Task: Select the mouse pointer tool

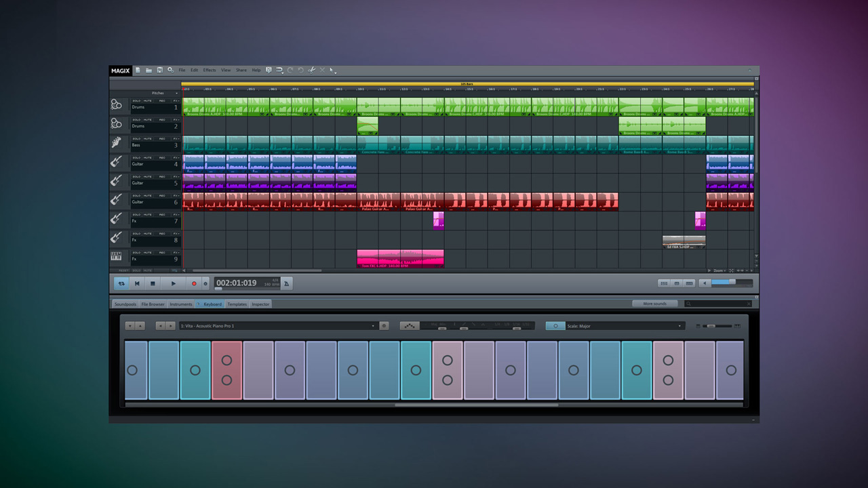Action: (332, 70)
